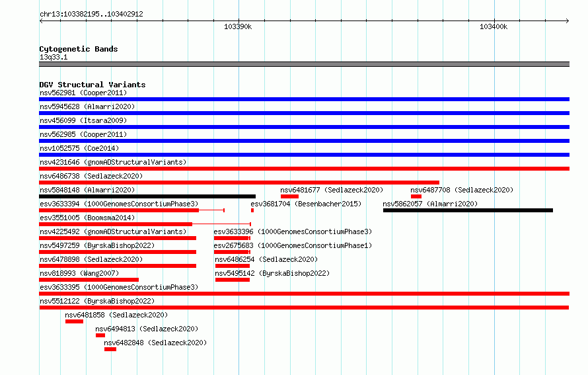The image size is (588, 375).
Task: Click nsv6487708 (Sedlazeck2020) label
Action: (462, 190)
